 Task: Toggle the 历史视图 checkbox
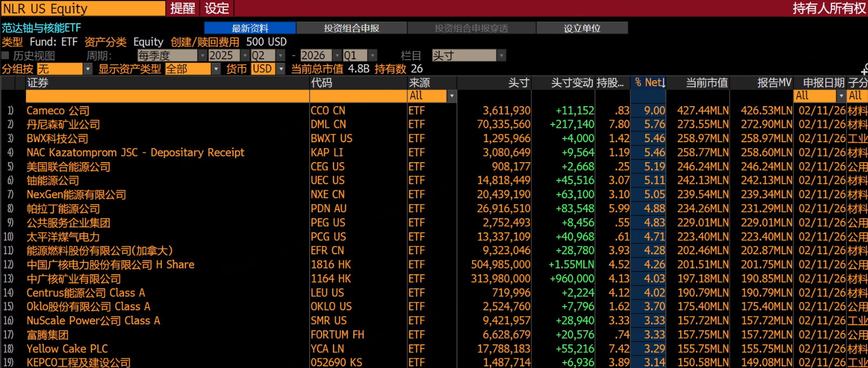5,55
